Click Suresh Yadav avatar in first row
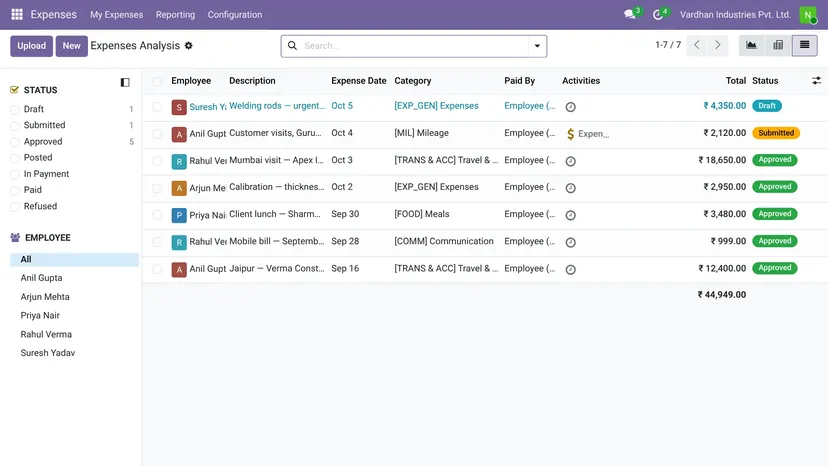Image resolution: width=828 pixels, height=466 pixels. 179,107
